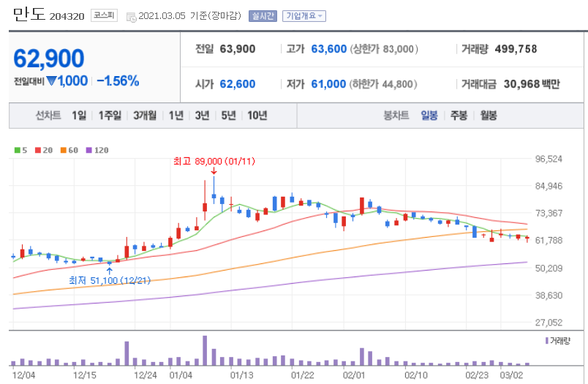Click the red 20-day moving average legend
Screen dimensions: 588x384
coord(43,151)
